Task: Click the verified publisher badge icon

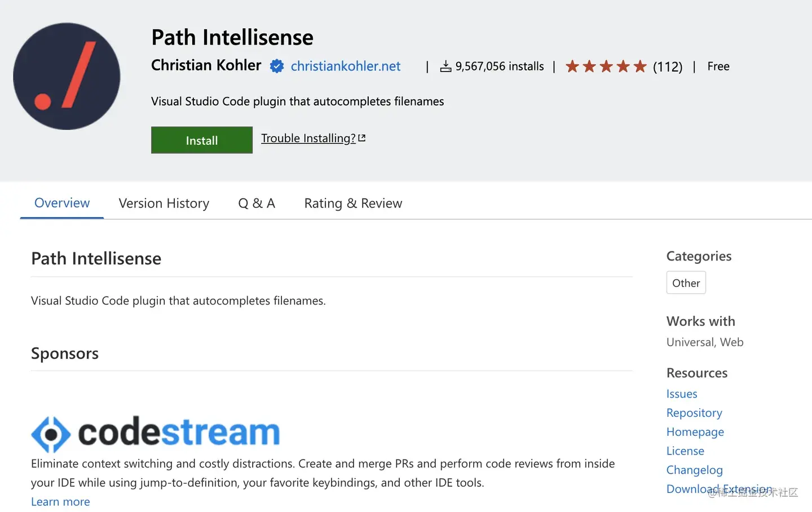Action: click(x=276, y=66)
